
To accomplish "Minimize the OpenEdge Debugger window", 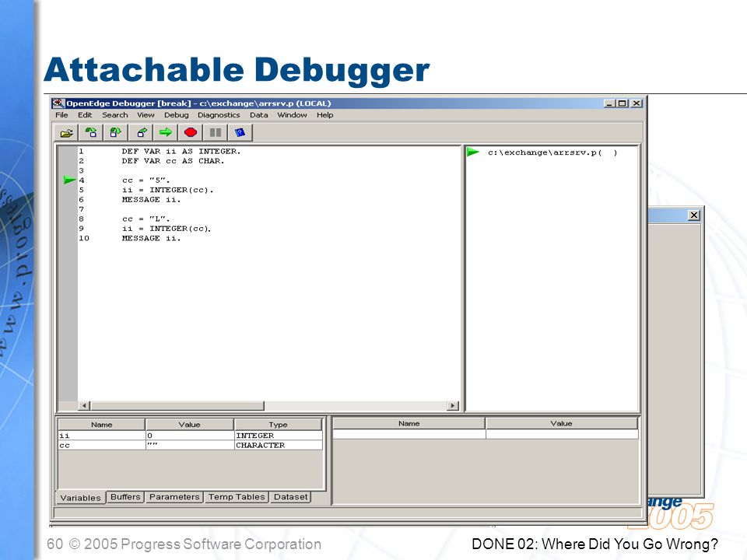I will pos(609,103).
